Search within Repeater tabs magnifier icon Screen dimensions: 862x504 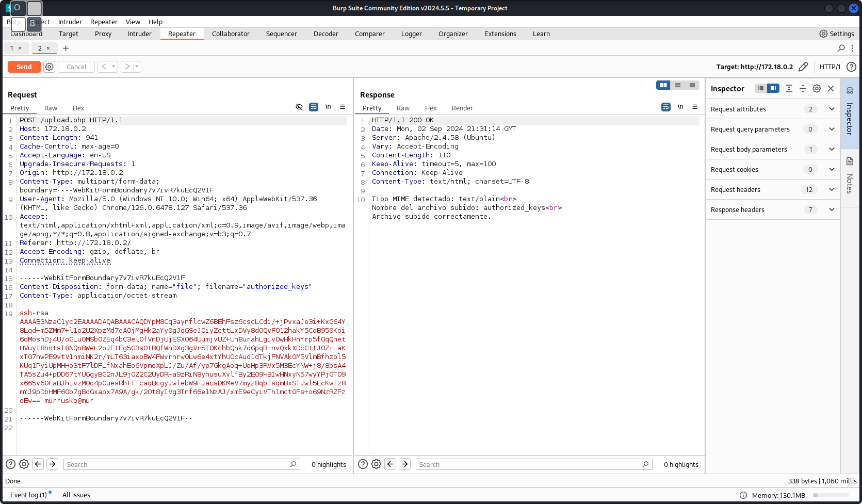point(841,48)
